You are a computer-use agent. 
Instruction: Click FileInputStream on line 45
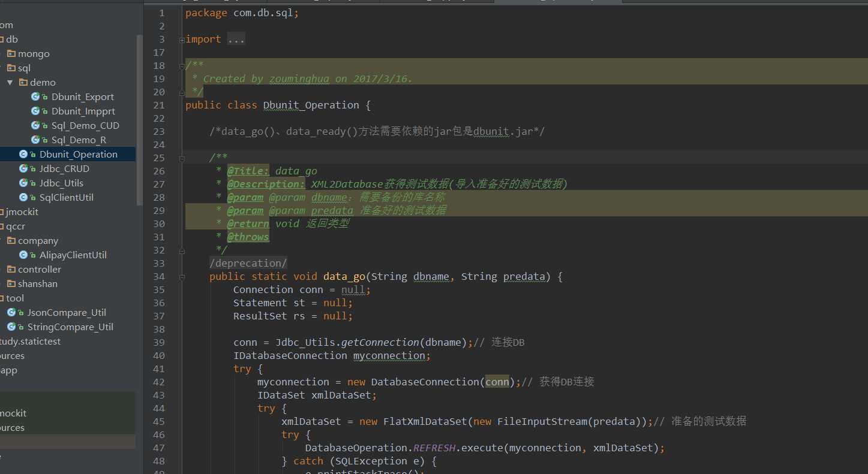(x=542, y=421)
